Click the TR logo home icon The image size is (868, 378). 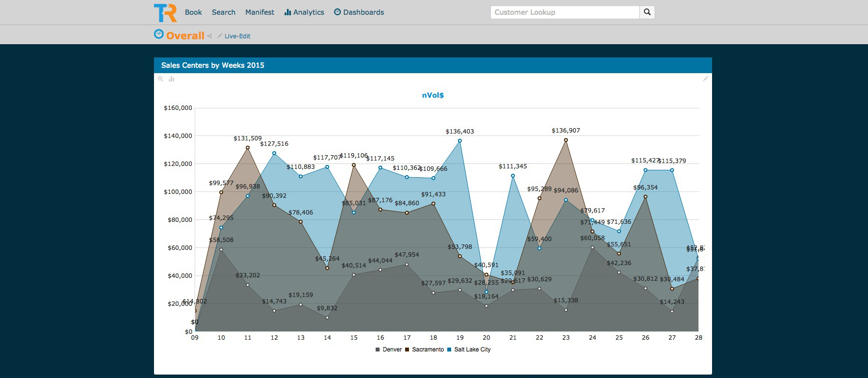(x=165, y=13)
